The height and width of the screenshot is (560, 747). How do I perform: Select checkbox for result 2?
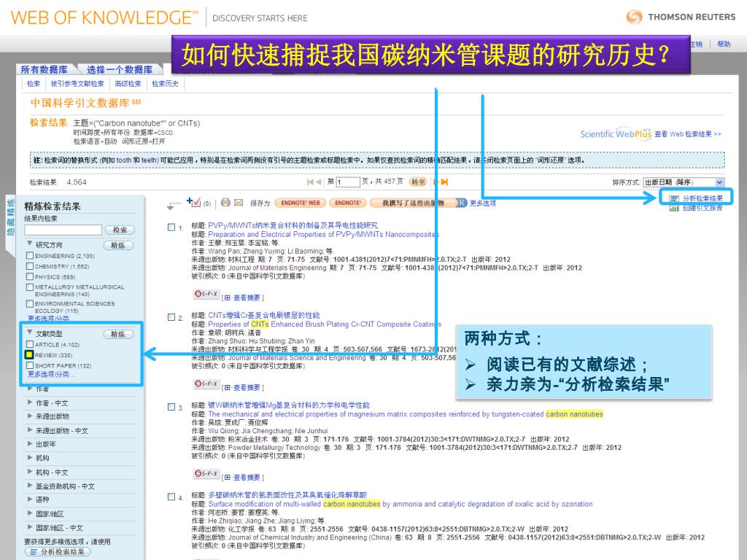click(x=171, y=317)
